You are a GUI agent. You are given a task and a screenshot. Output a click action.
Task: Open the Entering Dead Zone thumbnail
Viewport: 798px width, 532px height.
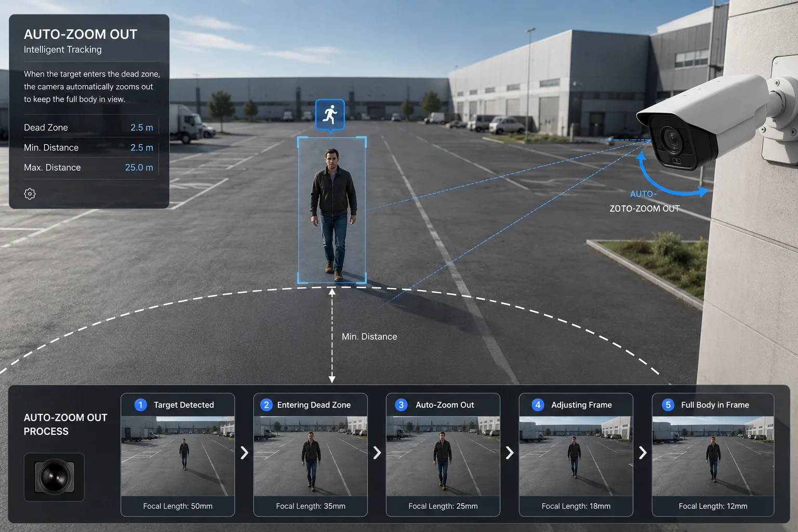[x=311, y=456]
